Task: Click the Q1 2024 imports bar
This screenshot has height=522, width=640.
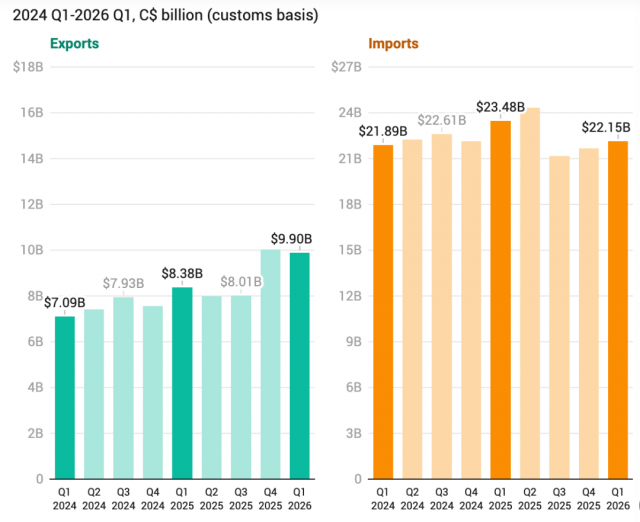Action: click(383, 312)
